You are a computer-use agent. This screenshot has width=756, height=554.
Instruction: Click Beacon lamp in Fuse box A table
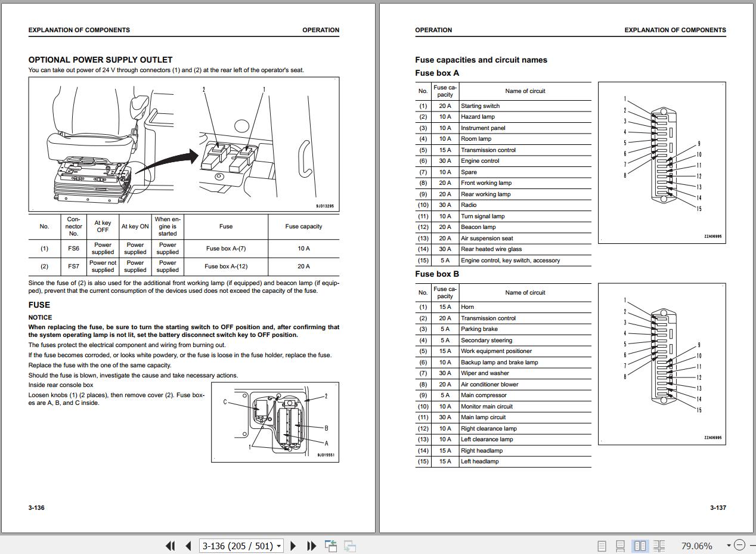[x=478, y=227]
